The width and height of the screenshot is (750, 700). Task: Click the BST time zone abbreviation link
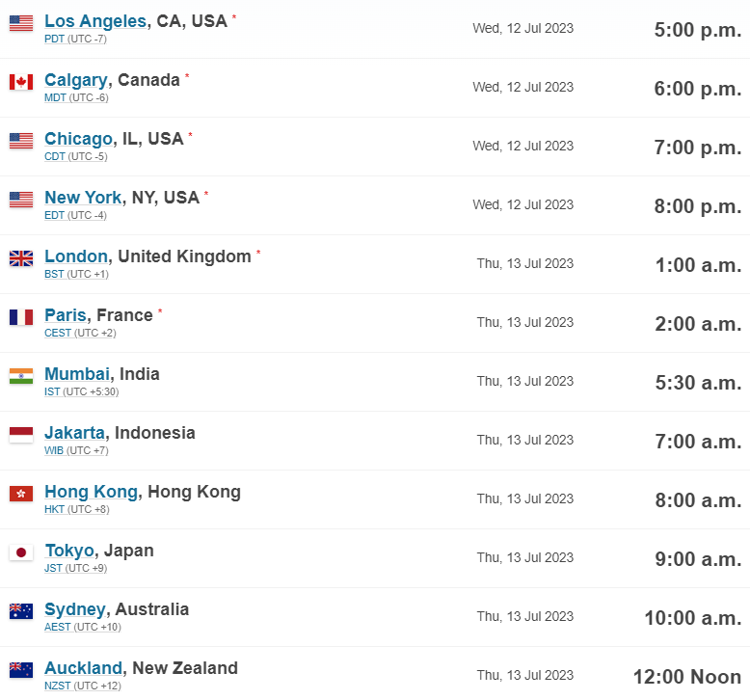pos(54,275)
